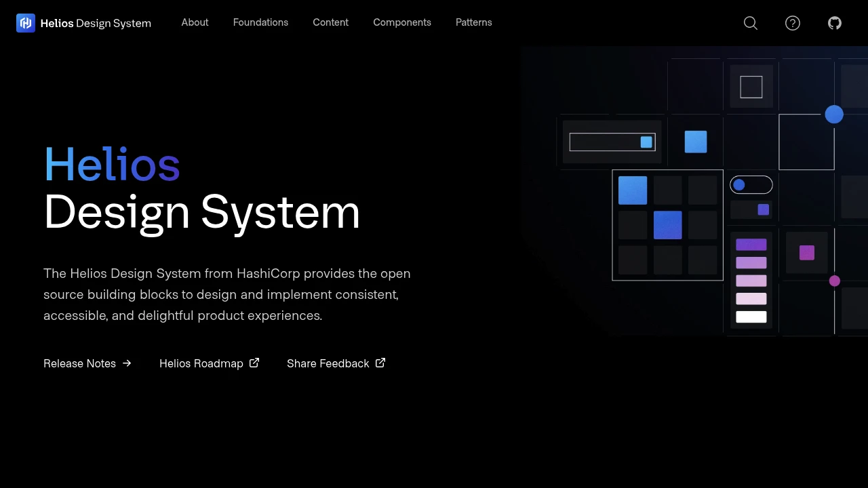Navigate to the Foundations section
The height and width of the screenshot is (488, 868).
(260, 22)
